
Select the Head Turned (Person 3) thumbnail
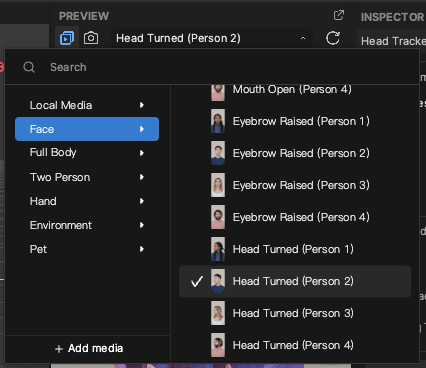(x=218, y=313)
